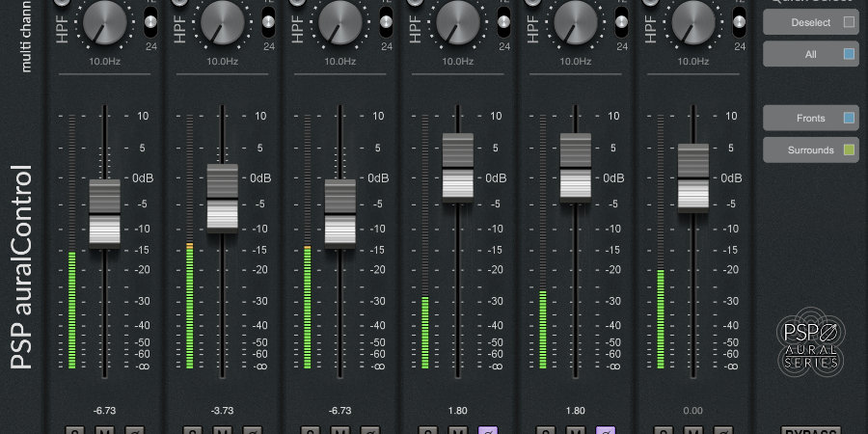
Task: Click the first channel's -6.73 gain readout
Action: click(x=104, y=411)
